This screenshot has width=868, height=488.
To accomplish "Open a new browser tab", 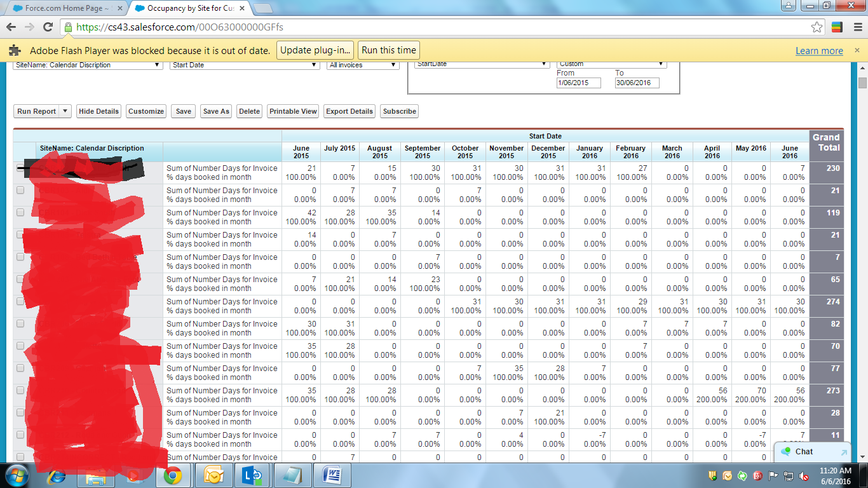I will 263,9.
